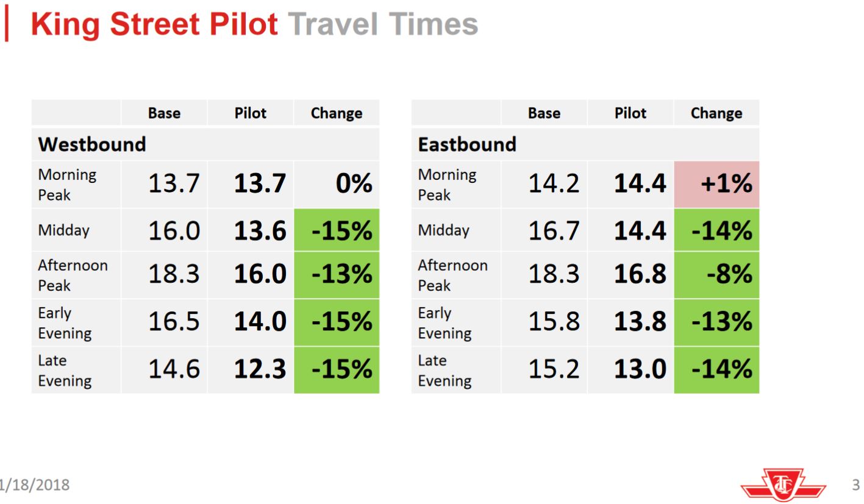864x504 pixels.
Task: Select the Eastbound Early Evening -13% cell
Action: click(716, 322)
